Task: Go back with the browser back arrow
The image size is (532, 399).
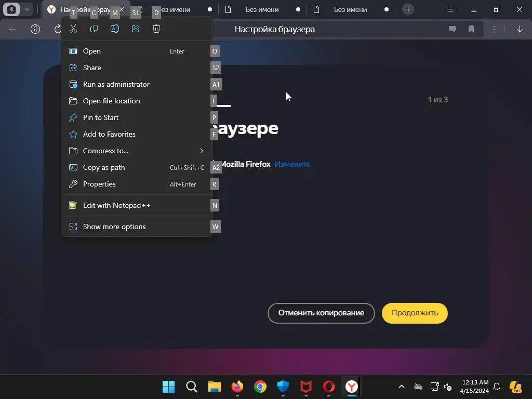Action: 12,30
